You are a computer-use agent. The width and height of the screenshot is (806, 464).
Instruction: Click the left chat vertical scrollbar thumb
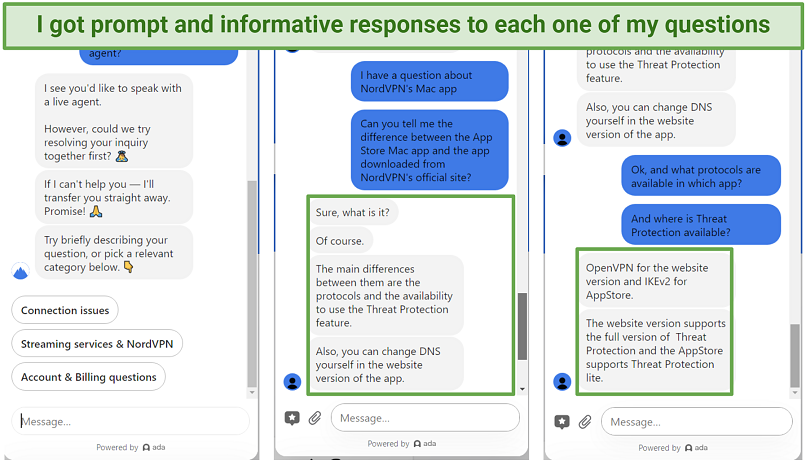tap(252, 284)
